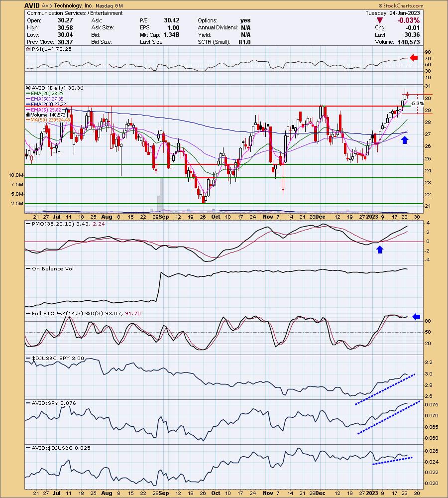This screenshot has height=498, width=448.
Task: Click the EMA(5) 29.82 legend entry
Action: (x=46, y=110)
